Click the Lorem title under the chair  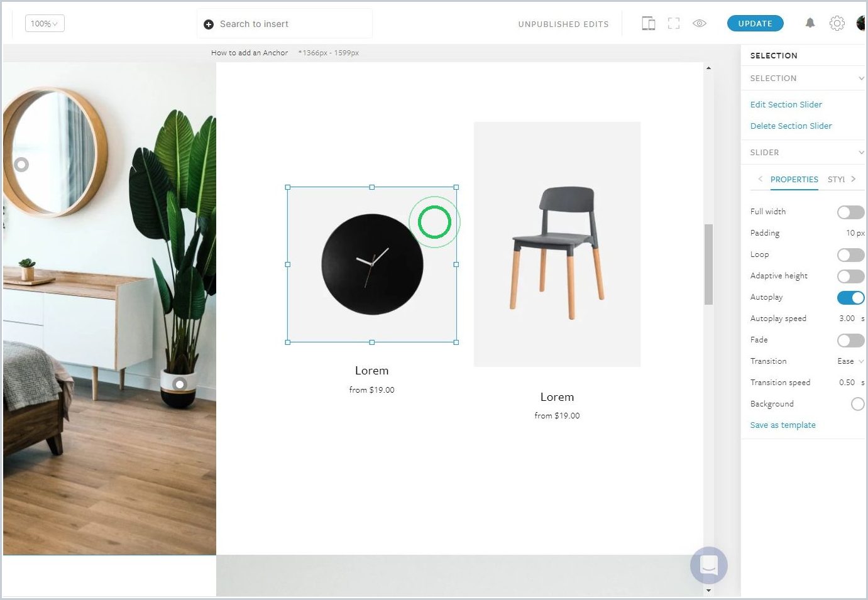[557, 397]
